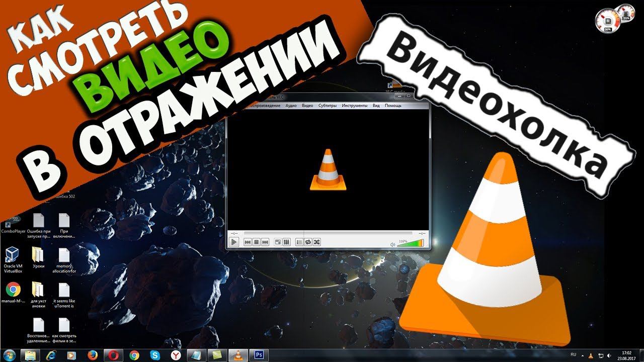
Task: Select как смотреть фильм в зе... file
Action: (64, 330)
